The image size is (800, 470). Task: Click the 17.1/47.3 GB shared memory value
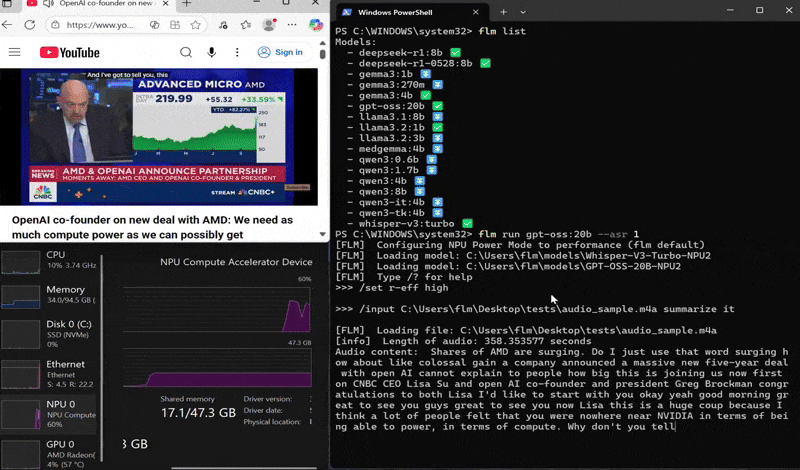pyautogui.click(x=198, y=412)
